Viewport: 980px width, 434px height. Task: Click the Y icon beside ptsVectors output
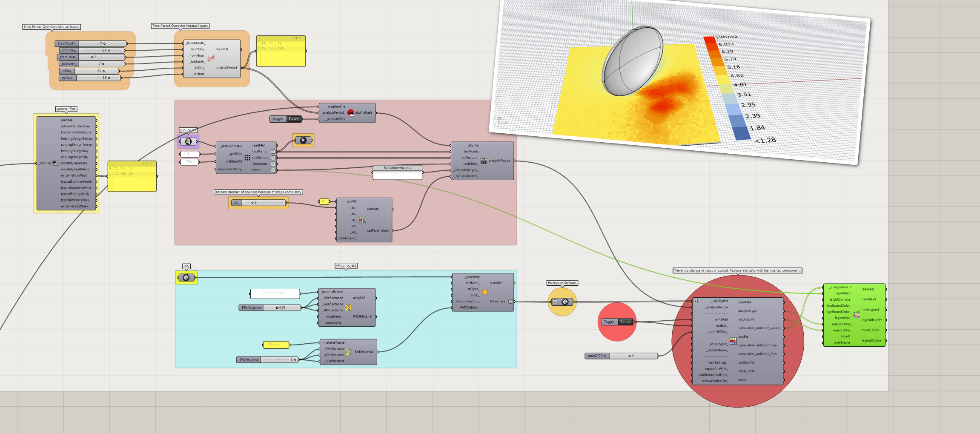coord(273,158)
